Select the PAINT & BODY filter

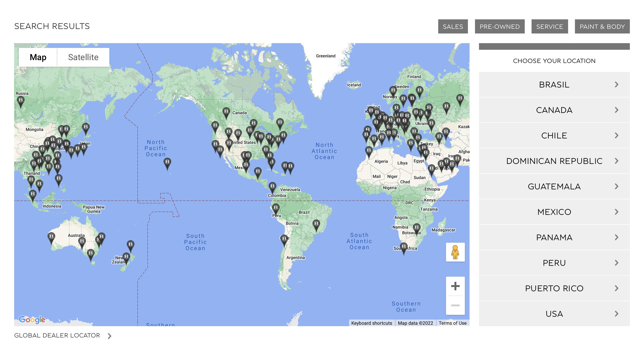pyautogui.click(x=602, y=26)
